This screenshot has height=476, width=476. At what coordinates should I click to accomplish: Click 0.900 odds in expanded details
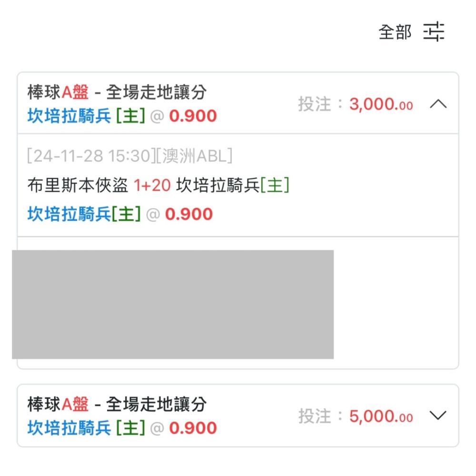click(189, 214)
